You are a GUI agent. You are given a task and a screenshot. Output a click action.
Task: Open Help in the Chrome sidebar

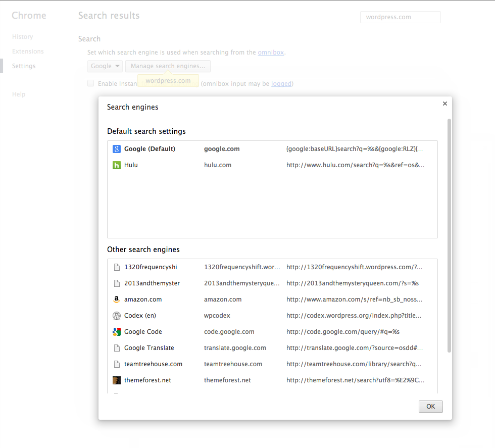19,94
